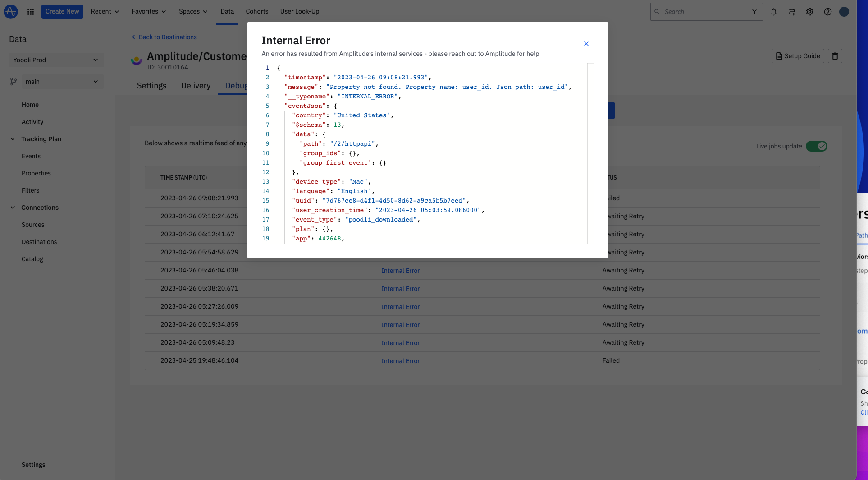Toggle the Live jobs update switch
This screenshot has width=868, height=480.
817,146
